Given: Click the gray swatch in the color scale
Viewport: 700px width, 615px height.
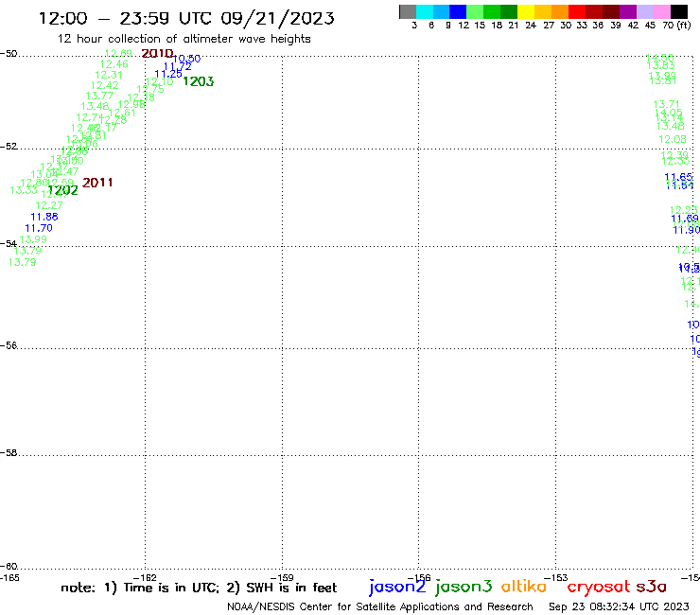Looking at the screenshot, I should coord(408,12).
